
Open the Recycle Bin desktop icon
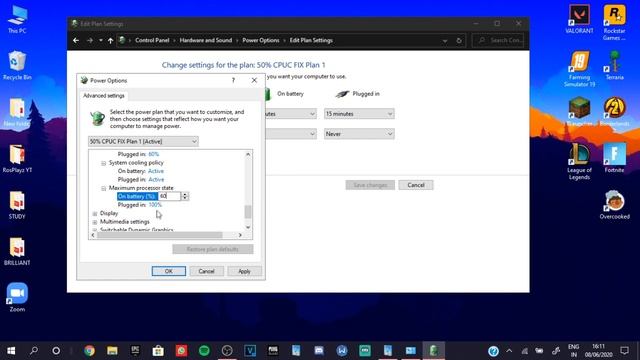(17, 65)
